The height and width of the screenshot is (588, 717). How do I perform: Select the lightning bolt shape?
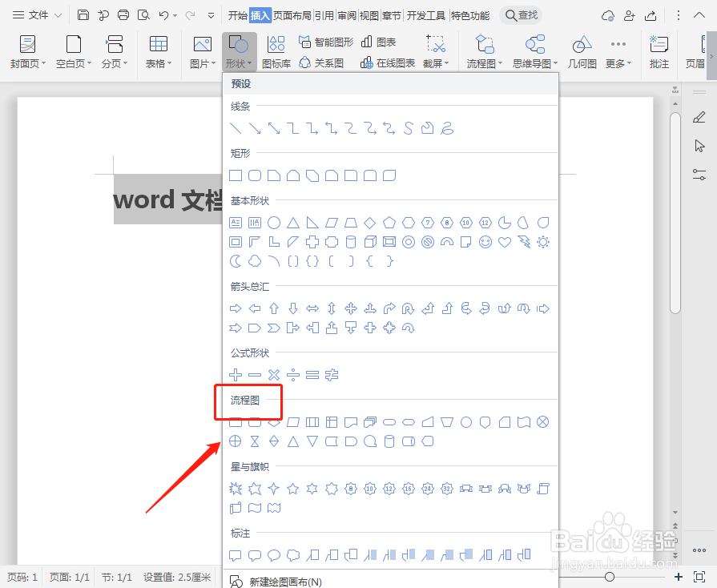coord(524,242)
